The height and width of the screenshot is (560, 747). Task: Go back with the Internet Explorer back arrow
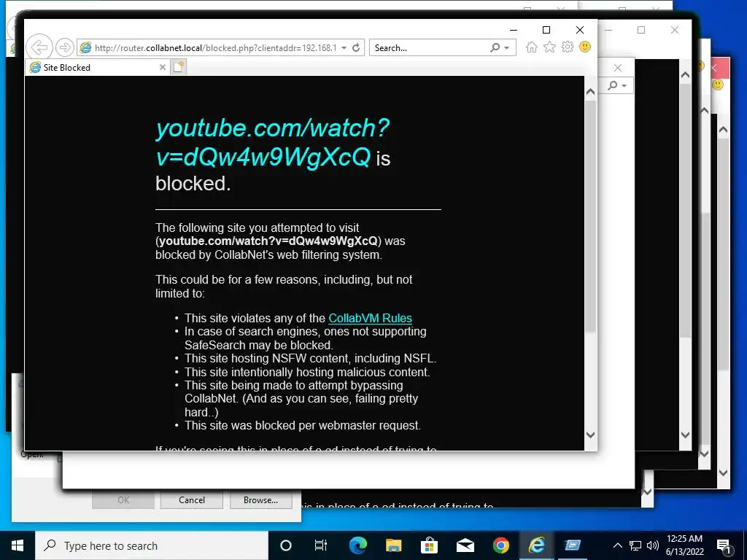(39, 47)
